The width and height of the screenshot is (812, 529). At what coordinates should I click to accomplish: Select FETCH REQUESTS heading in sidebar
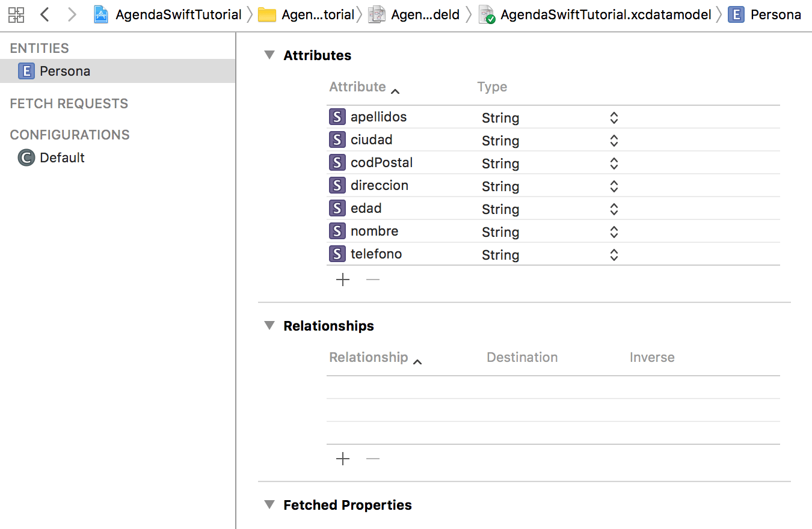click(68, 103)
